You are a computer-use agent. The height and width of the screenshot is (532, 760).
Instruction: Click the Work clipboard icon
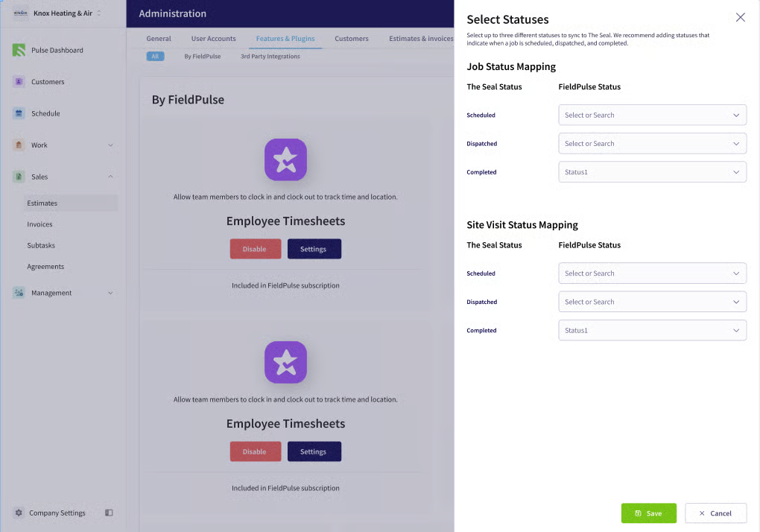(x=19, y=145)
